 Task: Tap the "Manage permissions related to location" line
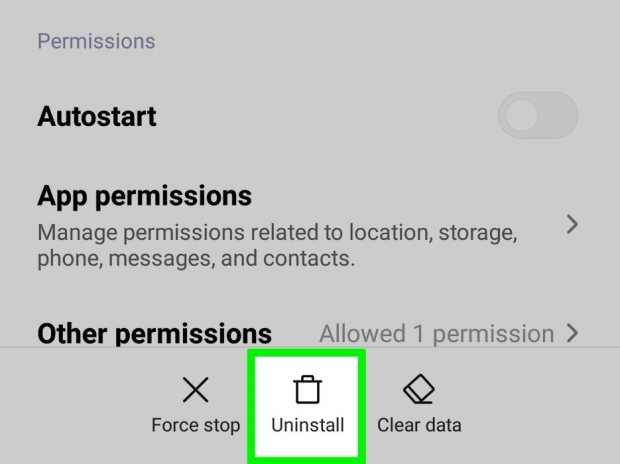(277, 235)
